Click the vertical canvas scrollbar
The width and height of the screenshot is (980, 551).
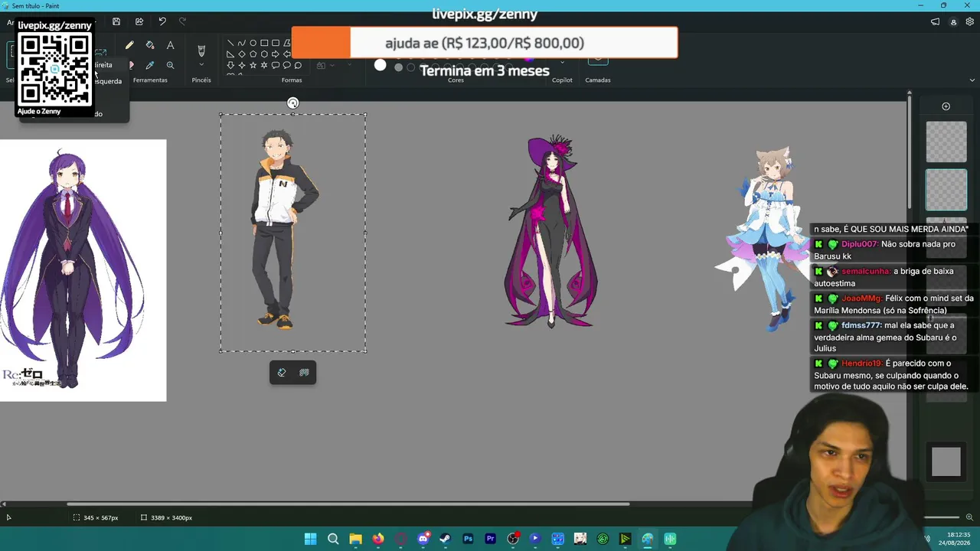tap(910, 152)
